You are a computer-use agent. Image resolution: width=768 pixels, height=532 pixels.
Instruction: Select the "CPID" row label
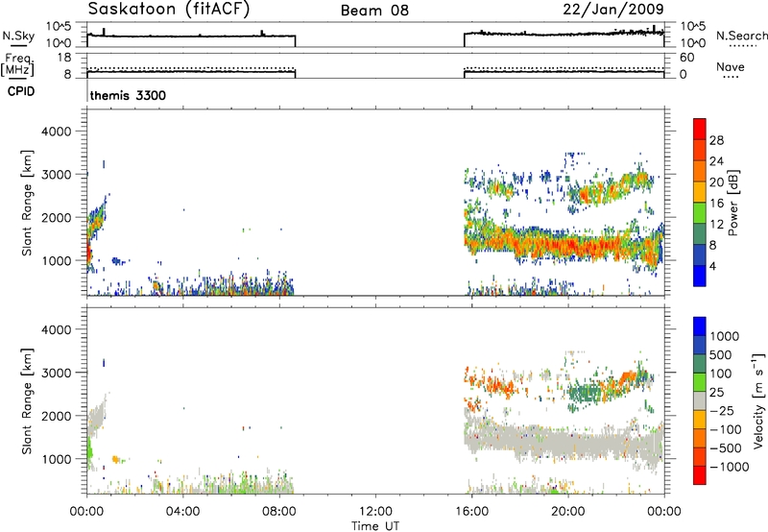21,91
